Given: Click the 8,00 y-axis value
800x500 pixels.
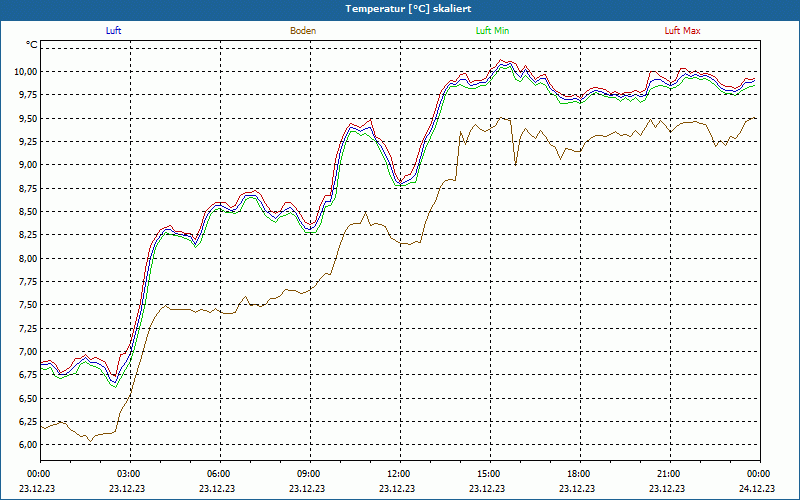Looking at the screenshot, I should pyautogui.click(x=27, y=258).
